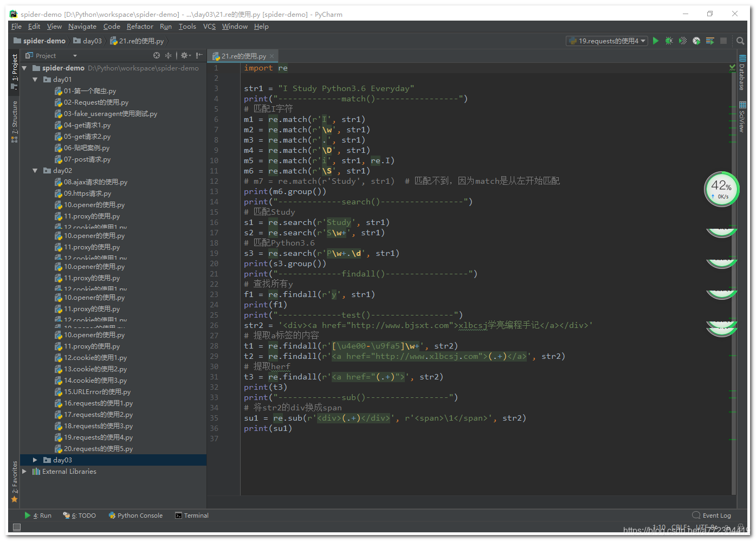Select file 16.requests的使用1.py
Image resolution: width=756 pixels, height=541 pixels.
93,403
